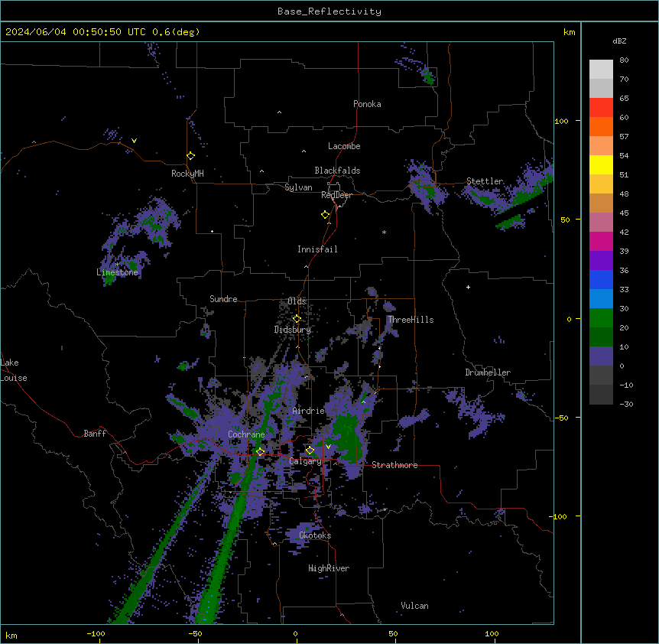Click the yellow diamond marker south of RedDeer
Viewport: 659px width, 644px height.
tap(326, 215)
